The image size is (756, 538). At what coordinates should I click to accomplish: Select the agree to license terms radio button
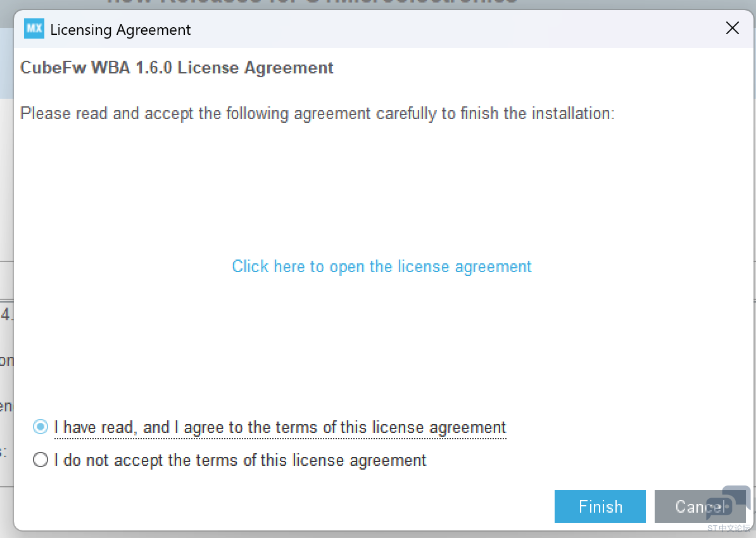41,427
